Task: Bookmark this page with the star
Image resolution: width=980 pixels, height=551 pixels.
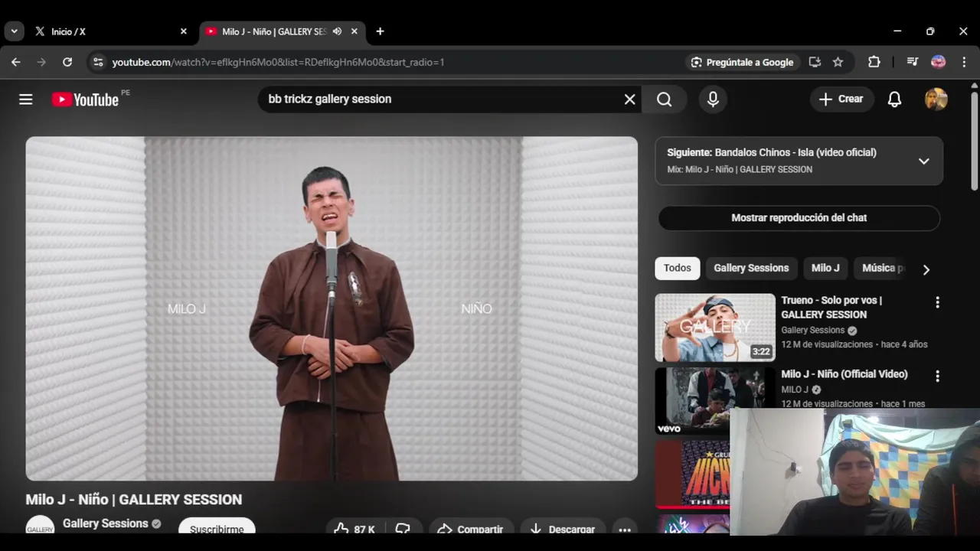Action: click(x=838, y=62)
